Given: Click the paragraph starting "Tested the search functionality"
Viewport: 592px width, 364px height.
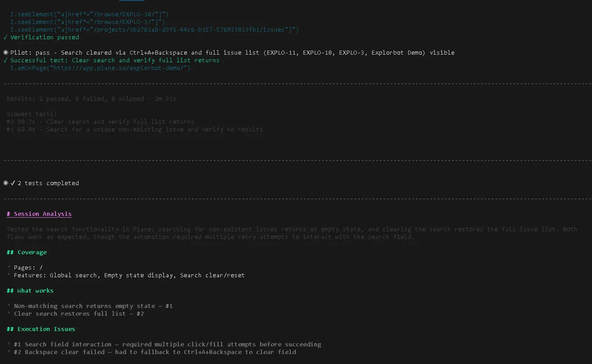Looking at the screenshot, I should [292, 233].
